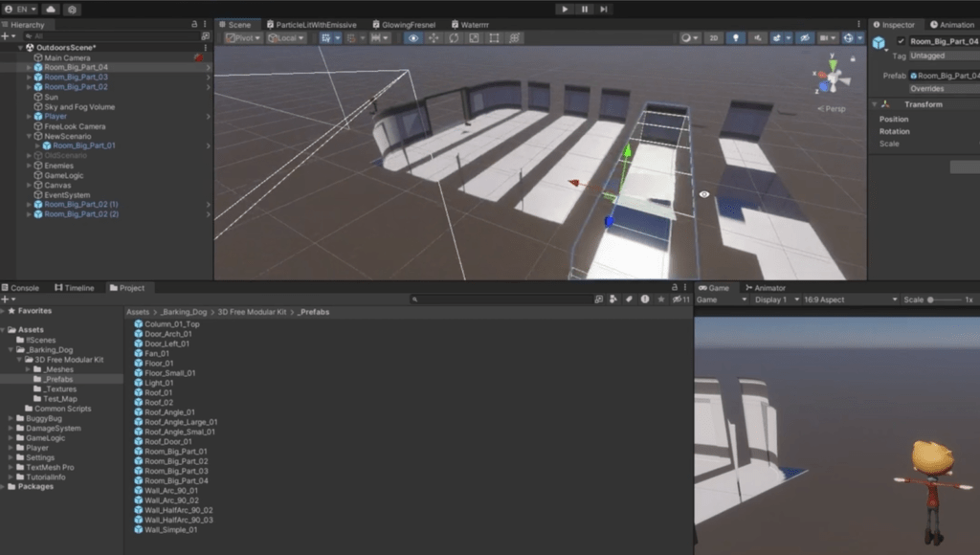Open the Pivot dropdown
Screen dimensions: 980x555
pyautogui.click(x=242, y=38)
